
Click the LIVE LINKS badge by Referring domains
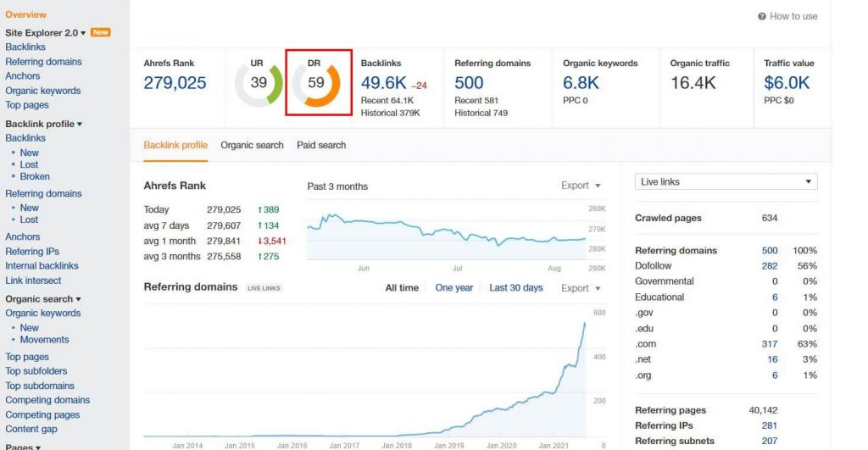coord(264,288)
